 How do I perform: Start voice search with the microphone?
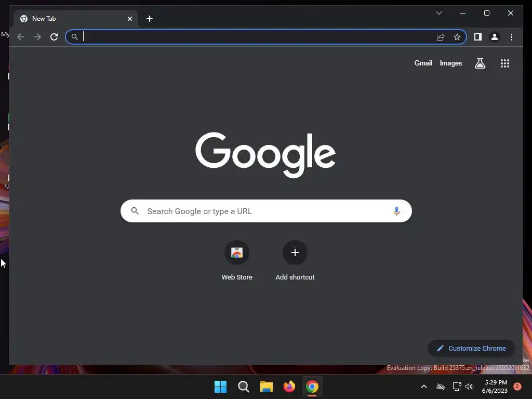point(396,211)
